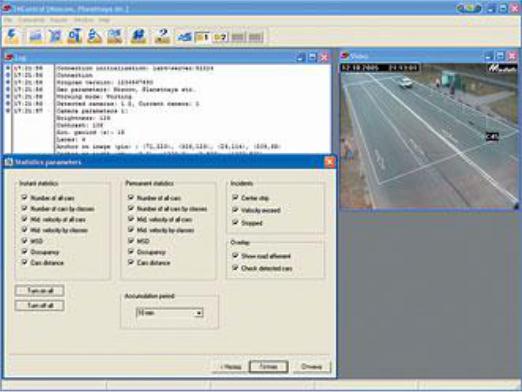Click the blue car icon before camera 1
This screenshot has width=522, height=392.
pos(184,37)
